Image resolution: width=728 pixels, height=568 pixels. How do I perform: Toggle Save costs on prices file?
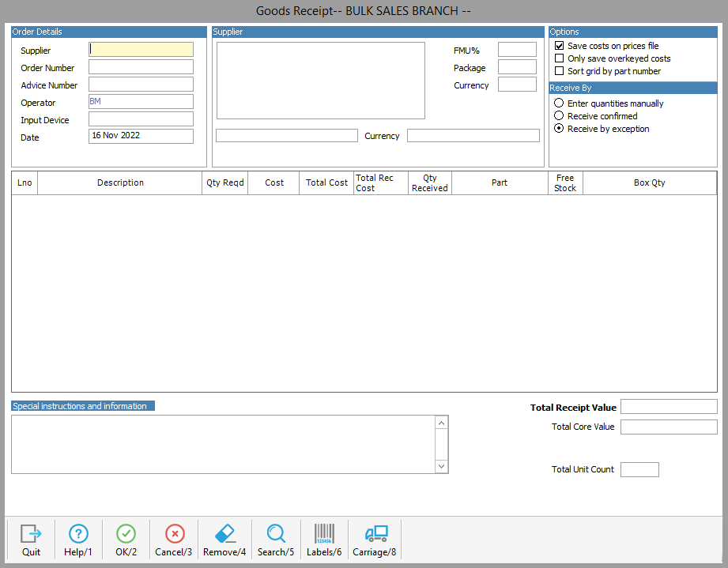pyautogui.click(x=559, y=46)
